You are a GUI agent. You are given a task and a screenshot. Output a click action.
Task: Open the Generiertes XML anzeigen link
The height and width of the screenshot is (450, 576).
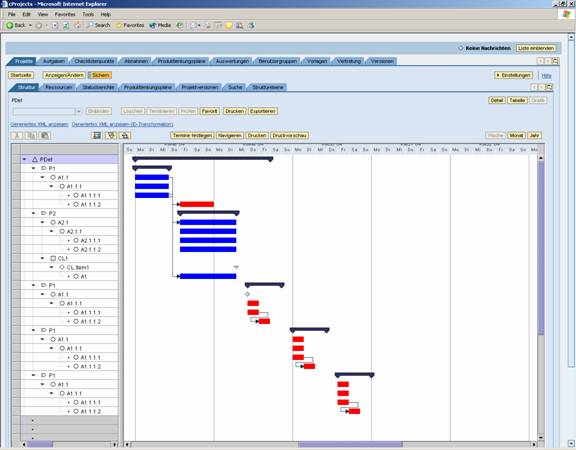39,125
